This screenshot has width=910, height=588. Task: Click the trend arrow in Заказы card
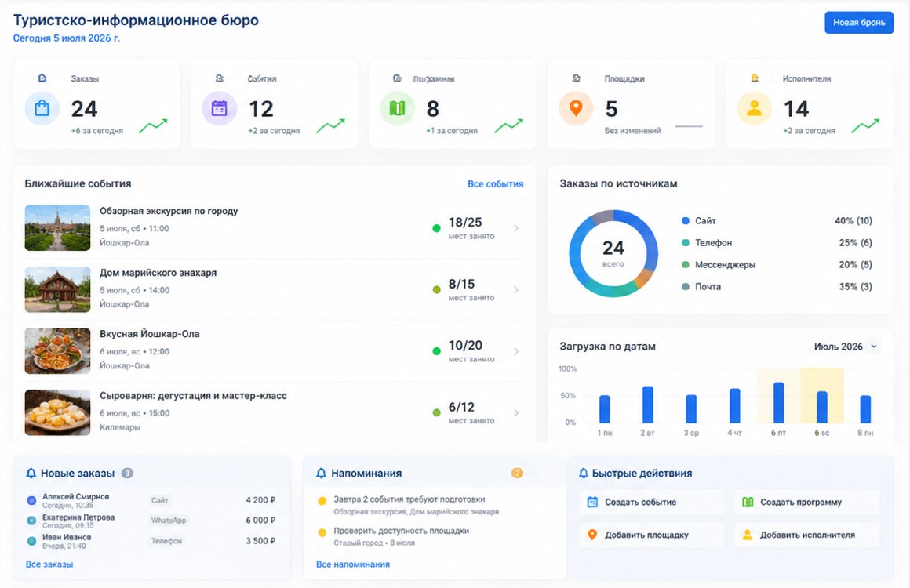(153, 126)
